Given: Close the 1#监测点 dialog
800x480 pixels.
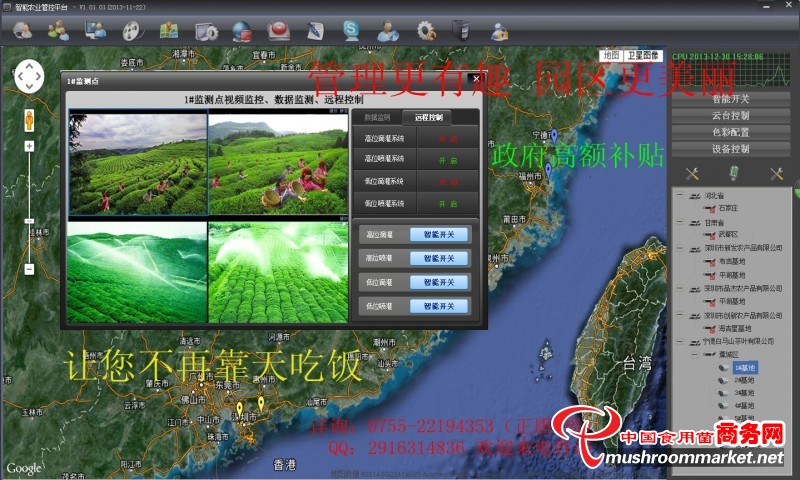Looking at the screenshot, I should click(476, 79).
